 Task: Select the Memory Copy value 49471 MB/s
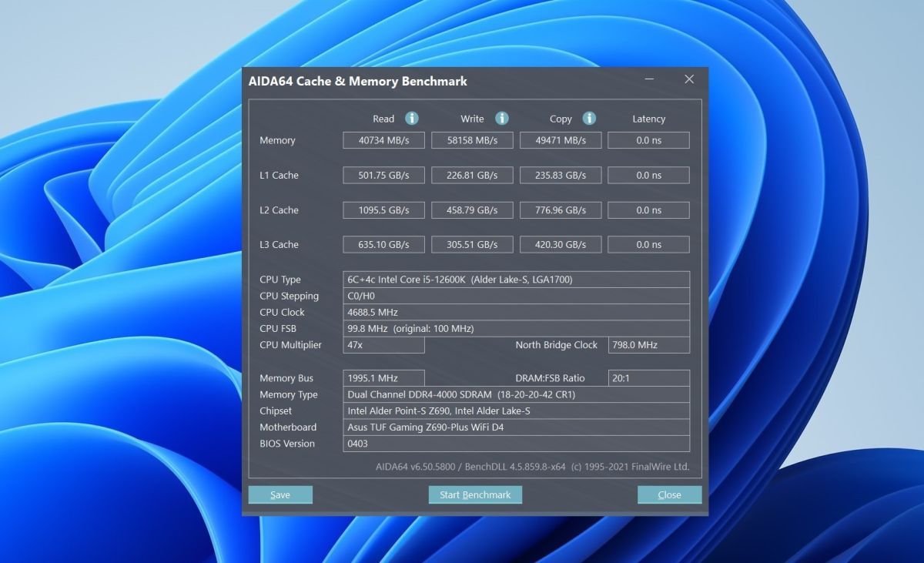(561, 140)
